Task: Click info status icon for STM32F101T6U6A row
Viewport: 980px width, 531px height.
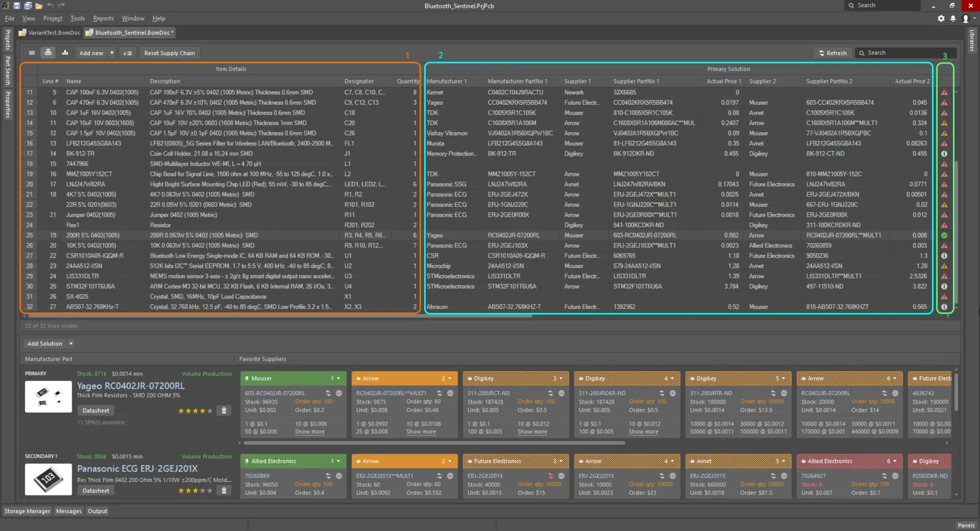Action: [x=944, y=286]
